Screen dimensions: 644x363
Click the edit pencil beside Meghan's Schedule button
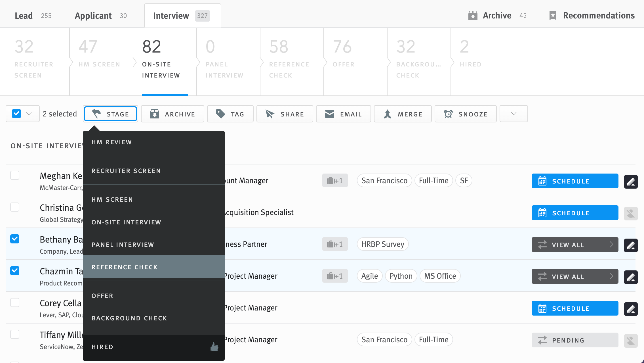click(631, 181)
